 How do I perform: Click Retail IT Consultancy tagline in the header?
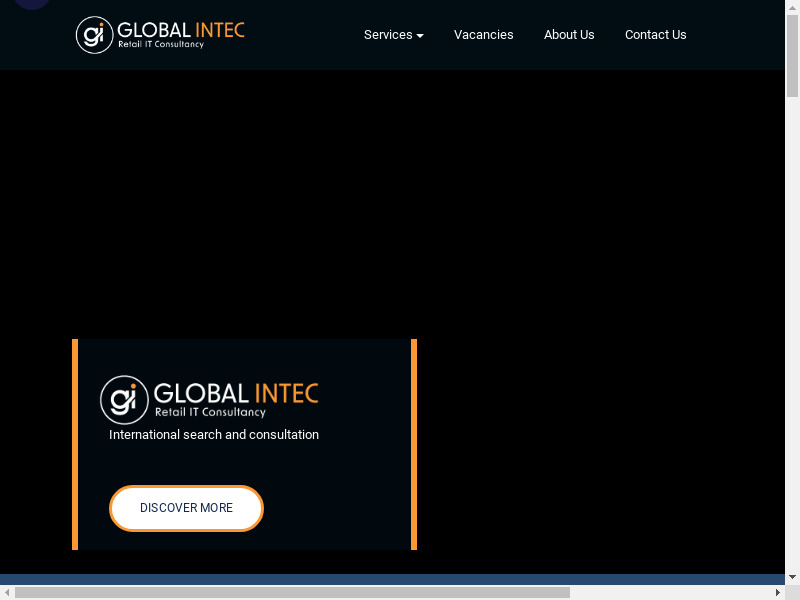[x=161, y=45]
